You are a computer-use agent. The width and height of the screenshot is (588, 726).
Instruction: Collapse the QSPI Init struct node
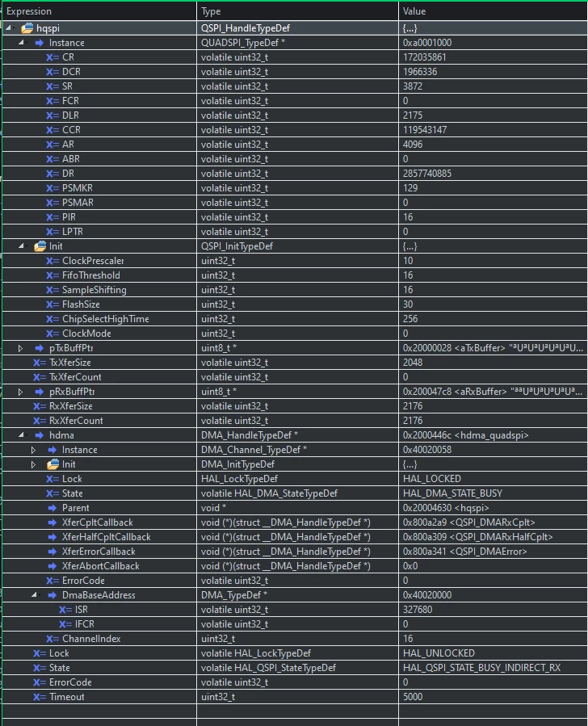tap(21, 245)
